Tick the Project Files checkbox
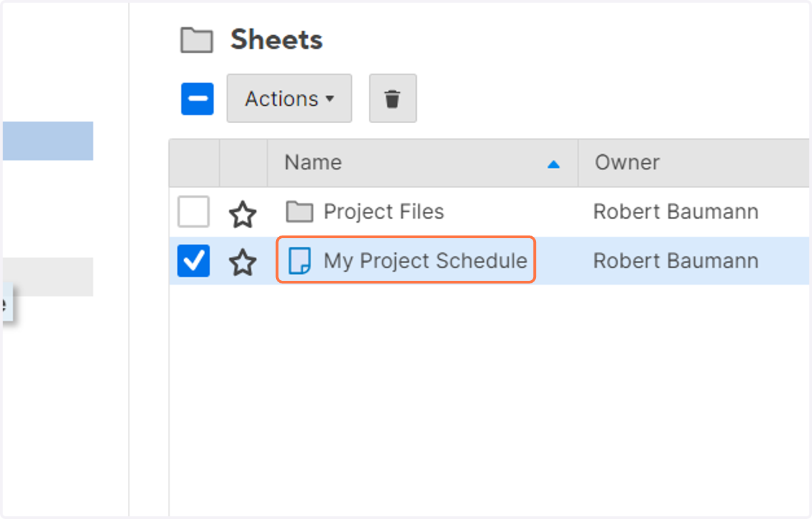Viewport: 812px width, 519px height. pyautogui.click(x=194, y=212)
